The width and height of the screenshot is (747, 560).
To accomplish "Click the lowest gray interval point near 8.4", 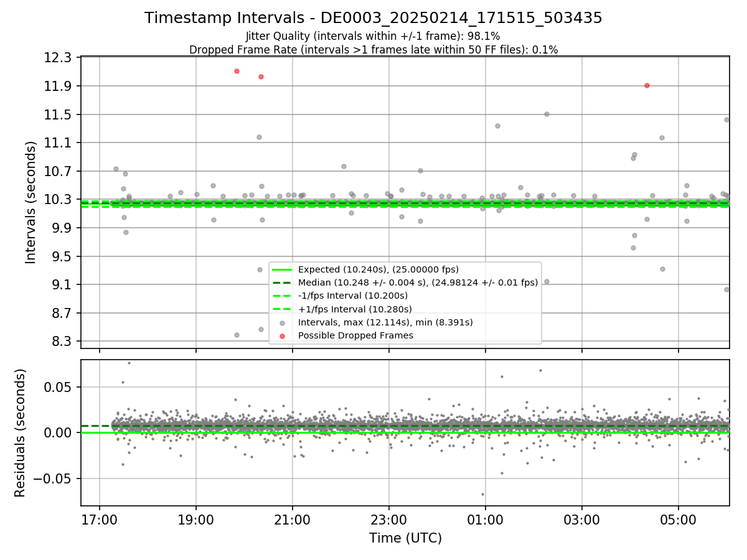I will tap(237, 335).
